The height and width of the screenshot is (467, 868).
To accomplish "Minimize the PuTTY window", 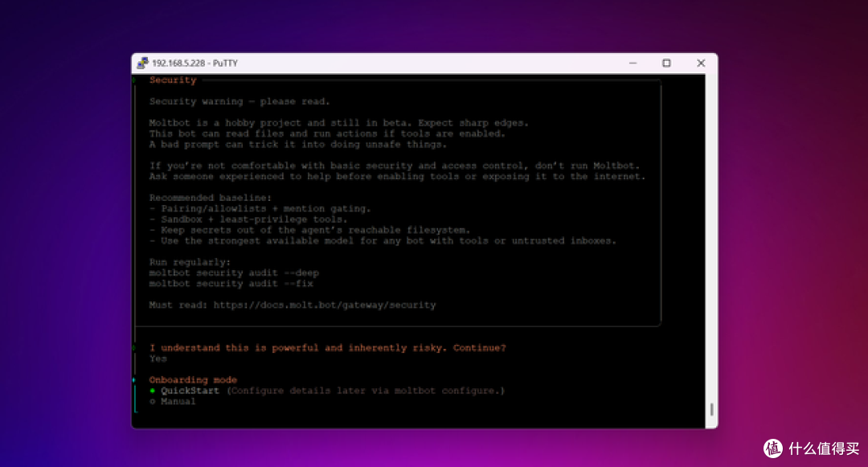I will (x=633, y=63).
